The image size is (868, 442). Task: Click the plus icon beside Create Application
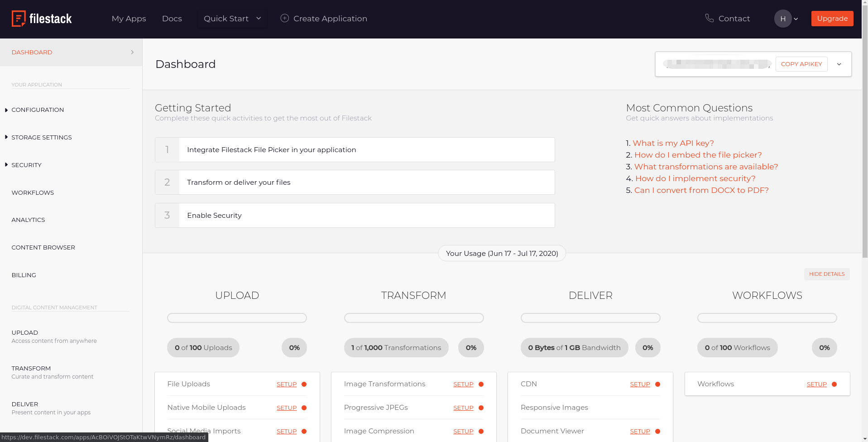pos(284,18)
